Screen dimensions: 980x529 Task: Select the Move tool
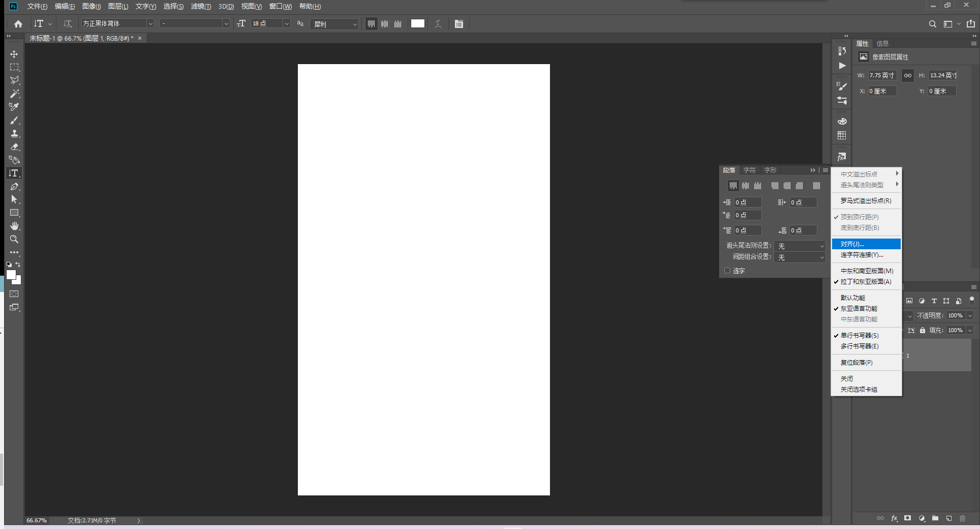coord(14,54)
